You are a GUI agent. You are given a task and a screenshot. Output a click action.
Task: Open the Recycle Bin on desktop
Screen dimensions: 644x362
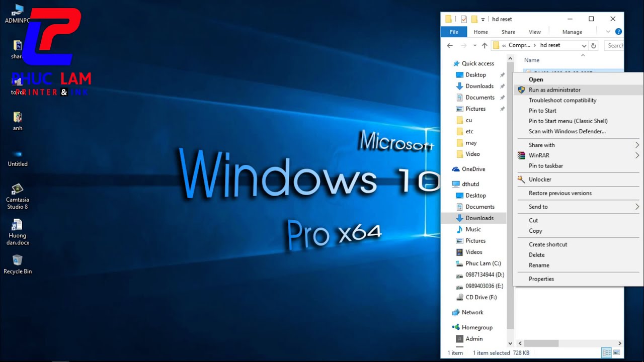[18, 264]
